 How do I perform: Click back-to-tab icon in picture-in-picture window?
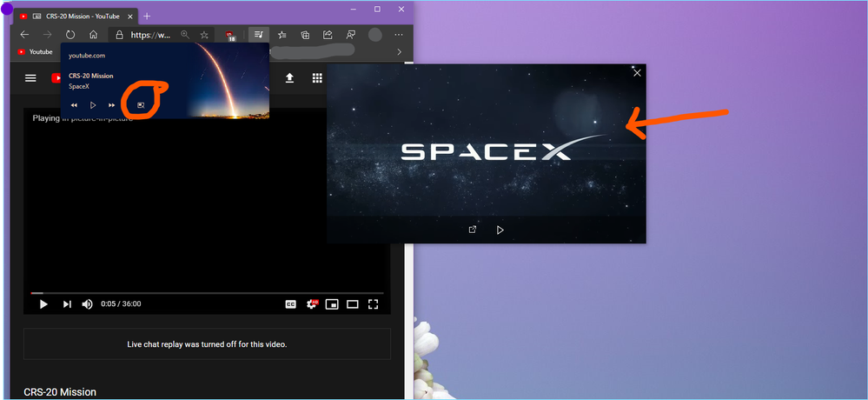point(472,230)
